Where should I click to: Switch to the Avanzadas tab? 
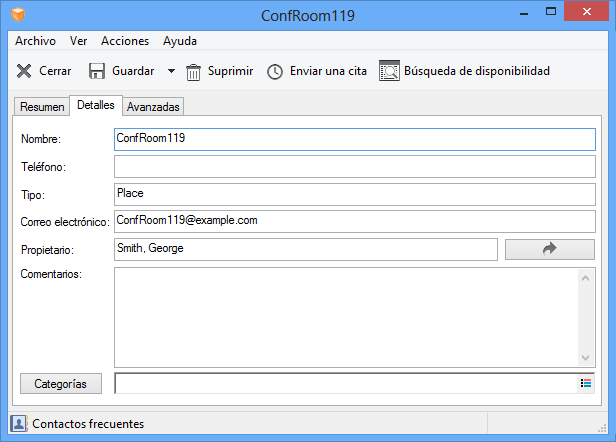153,107
